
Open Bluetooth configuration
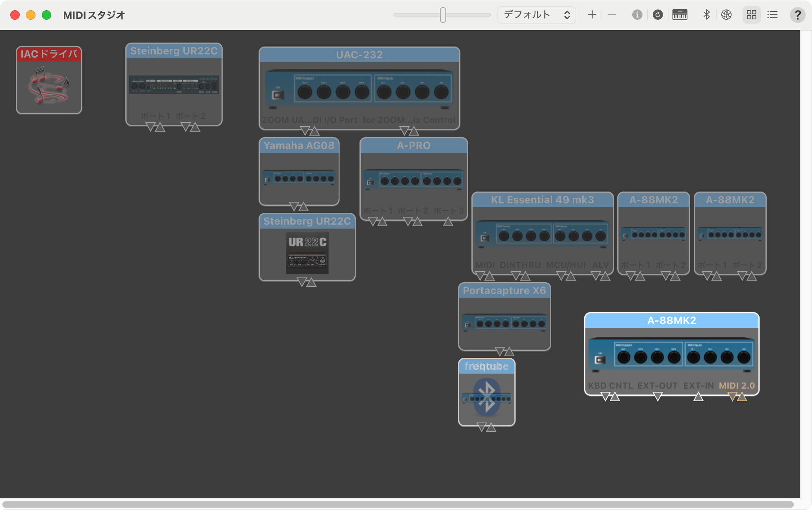click(706, 15)
